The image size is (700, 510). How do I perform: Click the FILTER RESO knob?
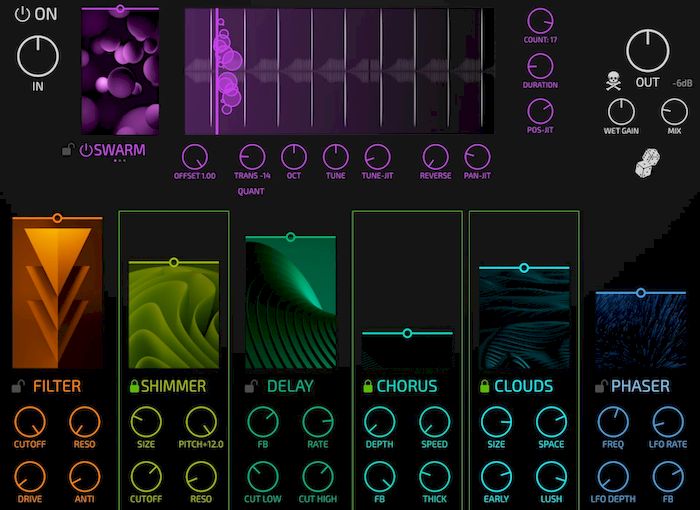tap(84, 422)
